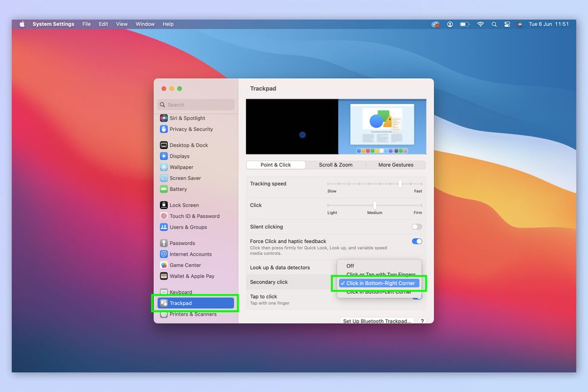
Task: Click the Search field in System Settings
Action: tap(196, 104)
